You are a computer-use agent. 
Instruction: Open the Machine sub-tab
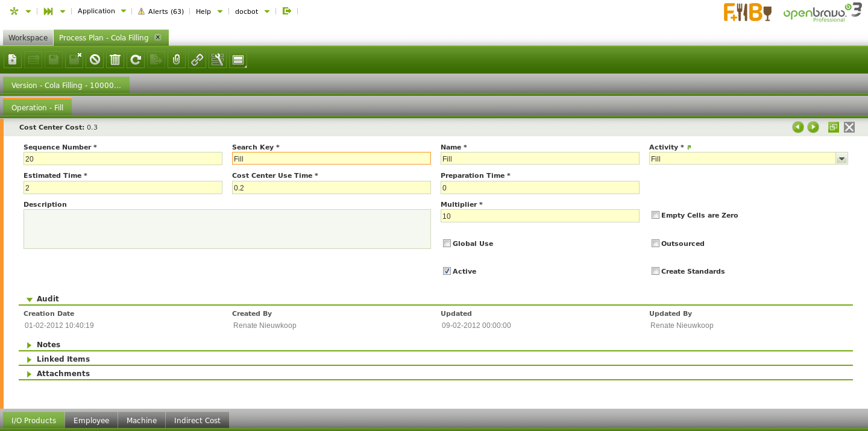tap(142, 420)
